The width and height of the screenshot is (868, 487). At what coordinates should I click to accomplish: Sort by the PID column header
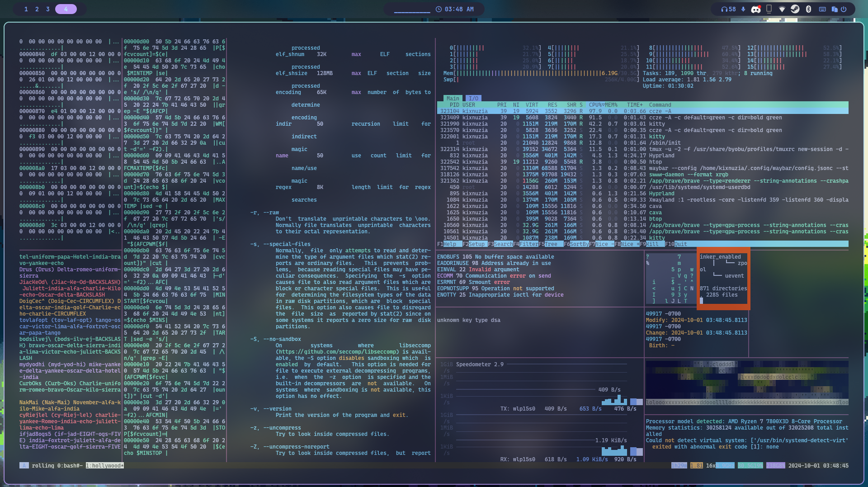coord(454,105)
